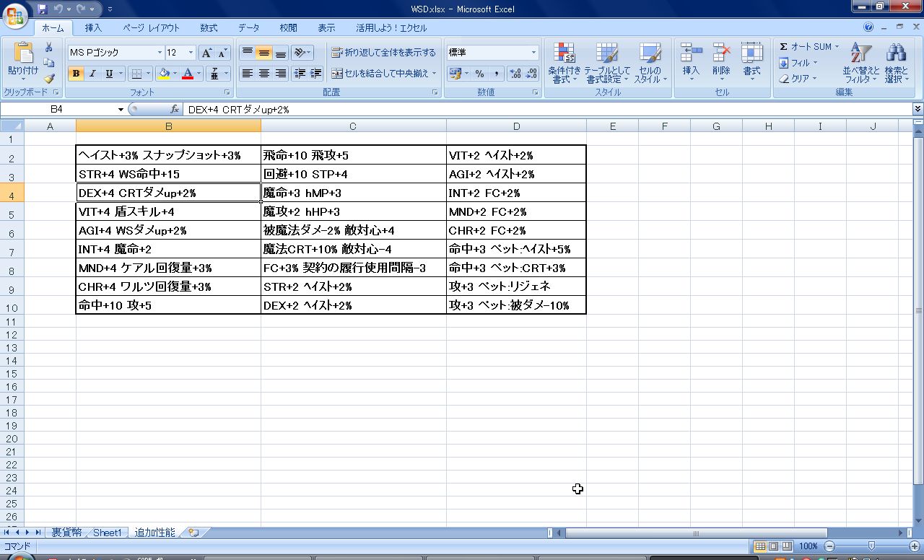Click the zoom slider handle
The width and height of the screenshot is (924, 560).
click(871, 546)
